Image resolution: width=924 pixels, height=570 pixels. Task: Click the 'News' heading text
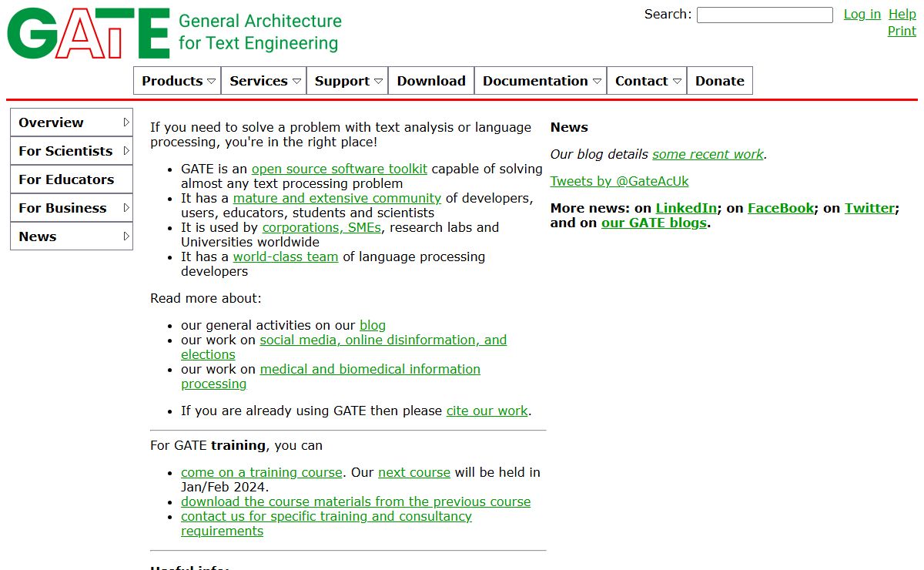point(569,127)
